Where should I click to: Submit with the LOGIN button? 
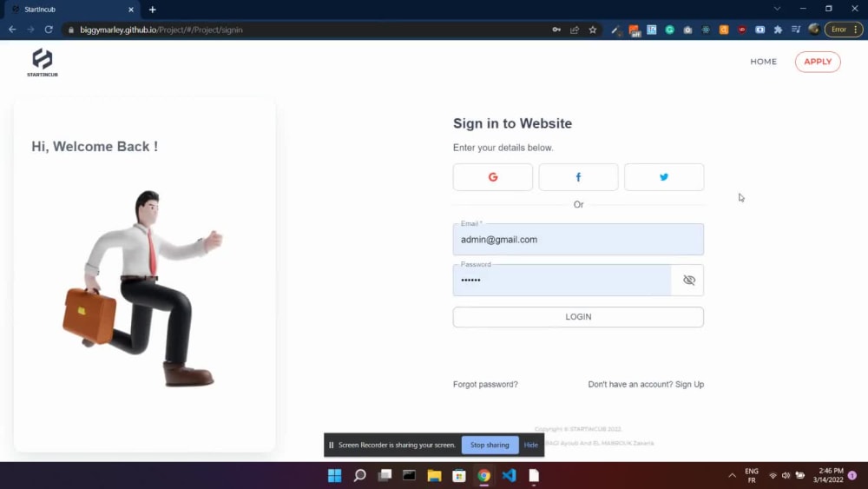[x=578, y=317]
